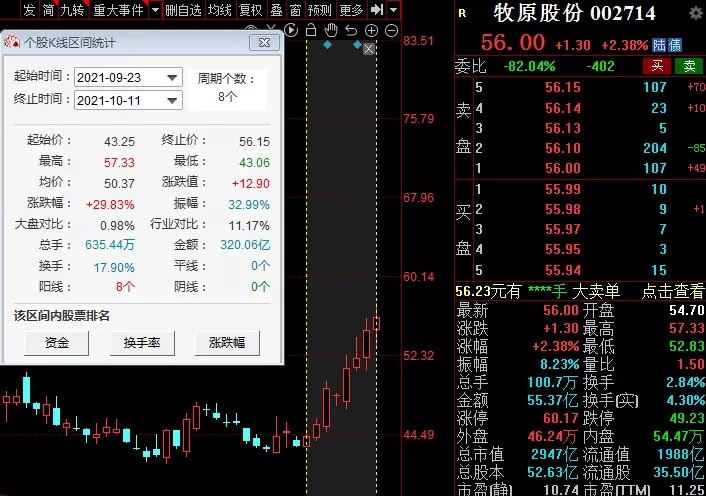This screenshot has height=496, width=706.
Task: Select the hand pan tool icon
Action: point(330,30)
